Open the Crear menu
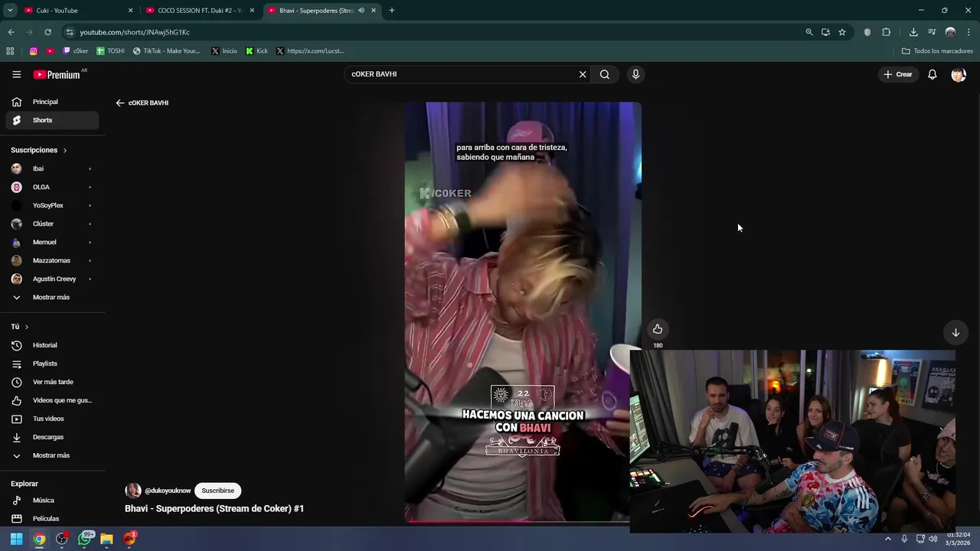The image size is (980, 551). (x=898, y=74)
